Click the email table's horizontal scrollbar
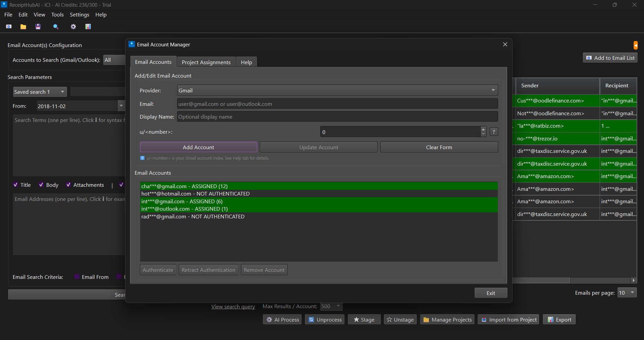 [x=541, y=280]
